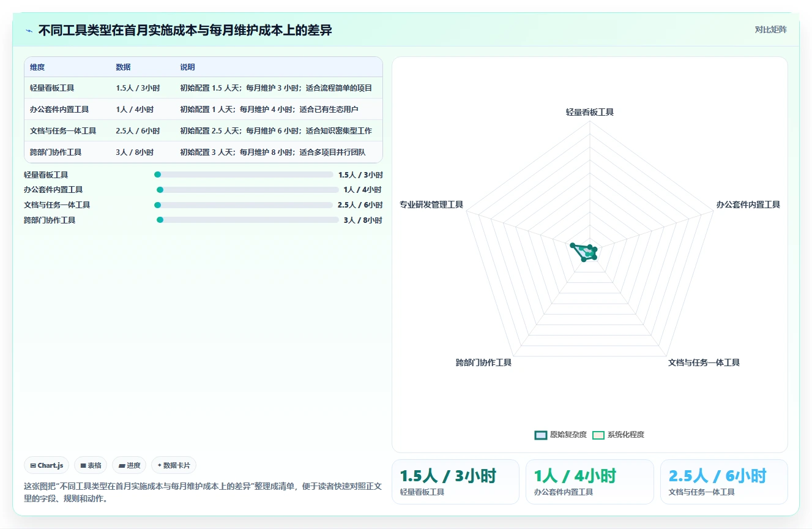This screenshot has height=529, width=812.
Task: Click the 文档与任务一体工具 radar axis label
Action: [x=704, y=362]
